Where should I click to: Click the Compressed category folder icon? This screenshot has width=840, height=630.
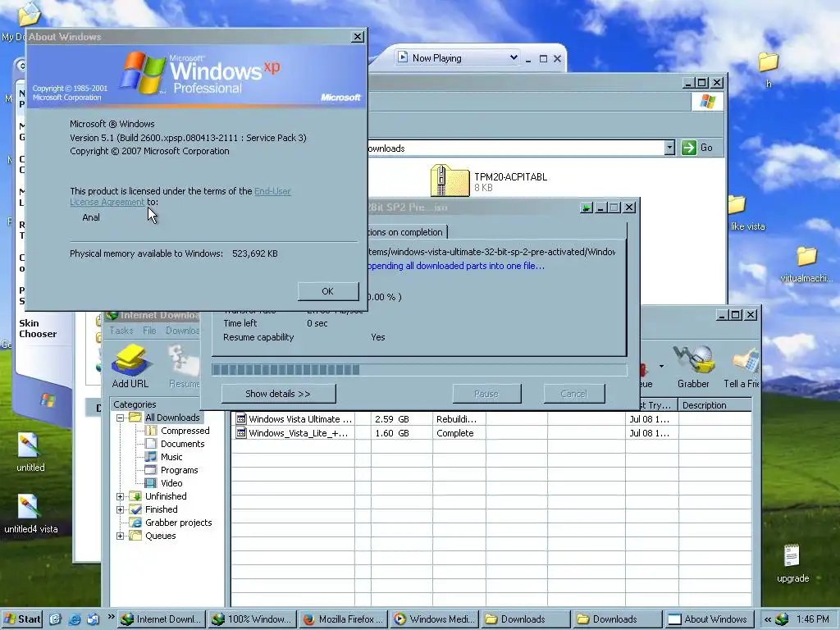(151, 431)
